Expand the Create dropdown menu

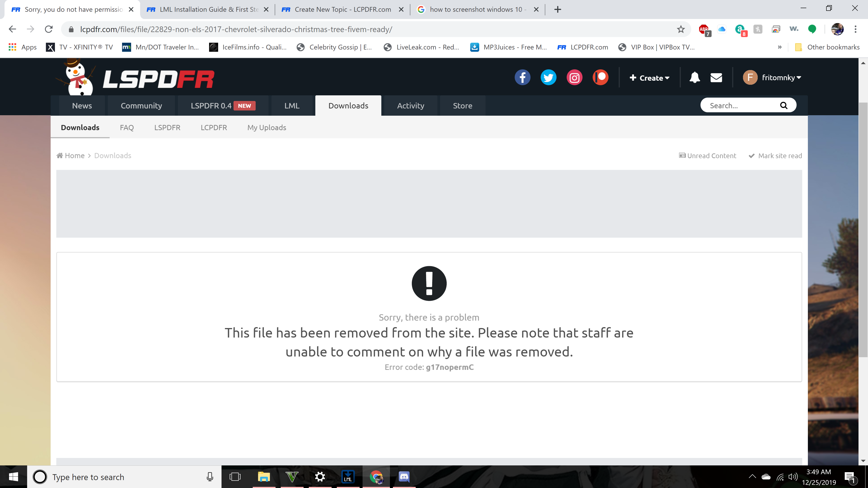(649, 78)
